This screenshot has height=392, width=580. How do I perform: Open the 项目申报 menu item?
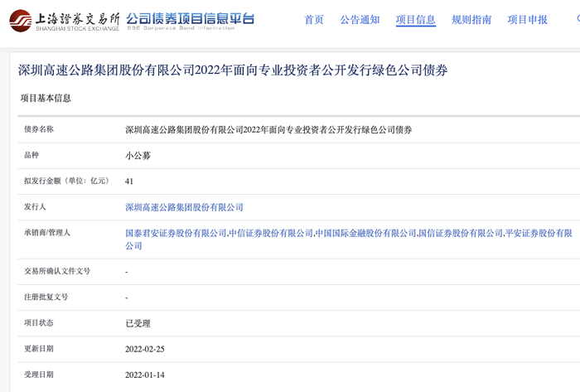[x=528, y=20]
